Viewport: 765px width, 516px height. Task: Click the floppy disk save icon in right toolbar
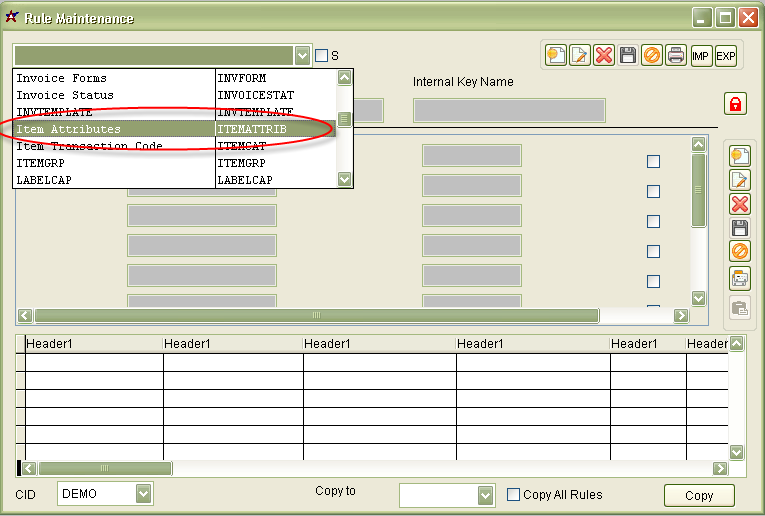[x=740, y=228]
